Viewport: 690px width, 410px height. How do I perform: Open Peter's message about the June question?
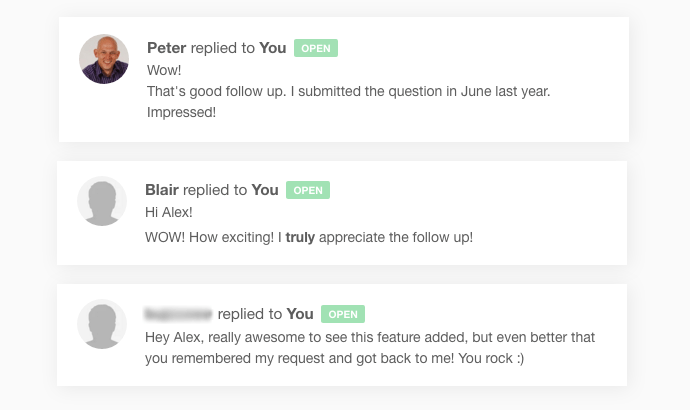pyautogui.click(x=348, y=91)
